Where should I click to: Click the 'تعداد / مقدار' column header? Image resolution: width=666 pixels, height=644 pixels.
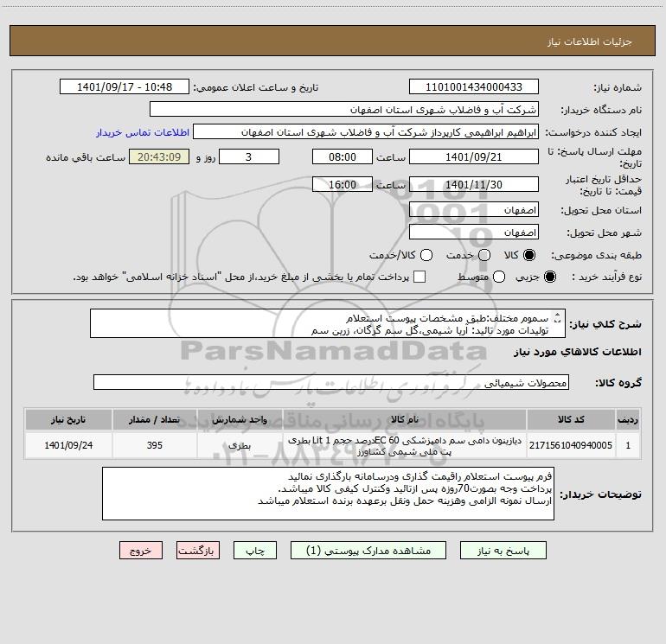coord(155,419)
